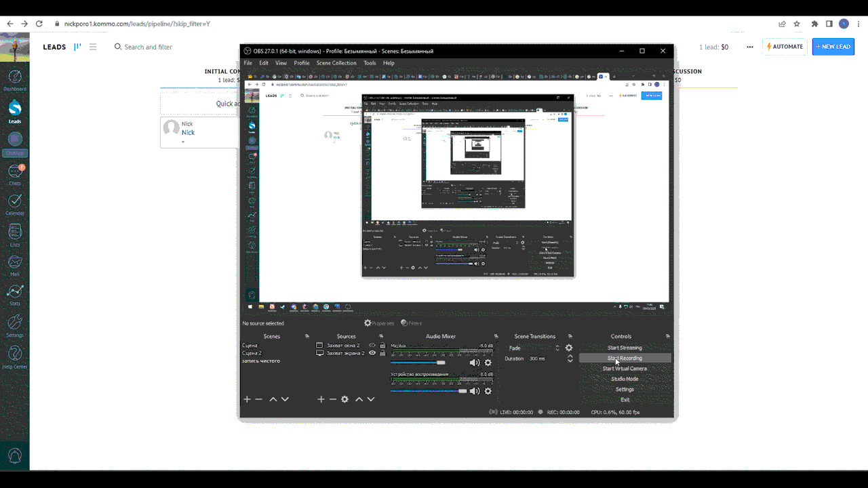Screen dimensions: 868x488
Task: Open the three-dots more options menu
Action: pyautogui.click(x=749, y=47)
